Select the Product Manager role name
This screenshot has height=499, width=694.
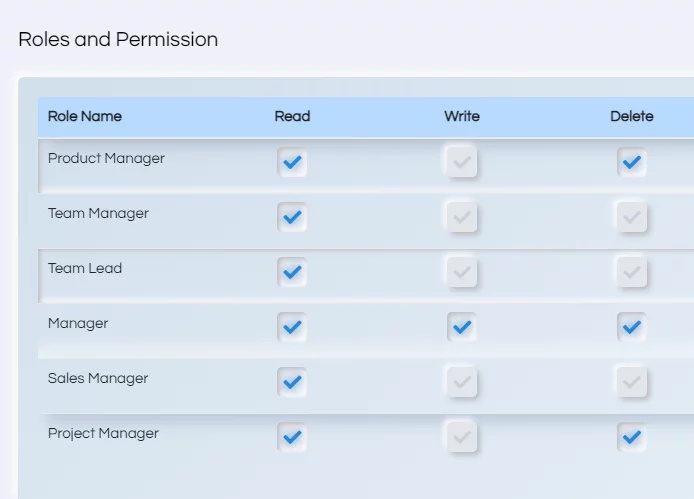coord(106,159)
